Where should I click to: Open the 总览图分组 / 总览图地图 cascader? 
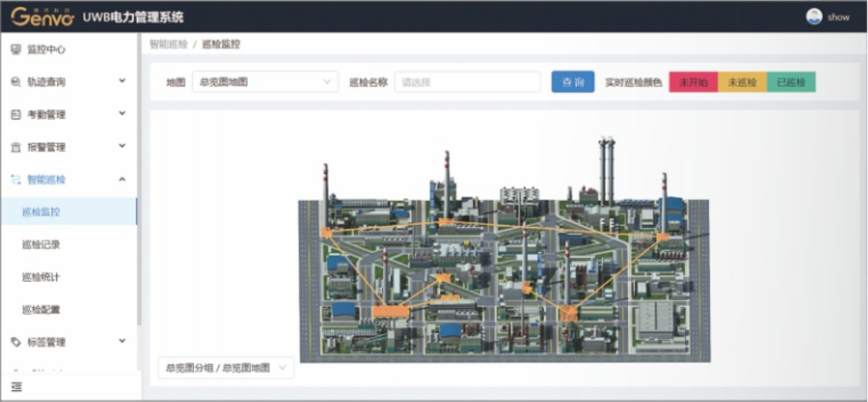(x=226, y=367)
